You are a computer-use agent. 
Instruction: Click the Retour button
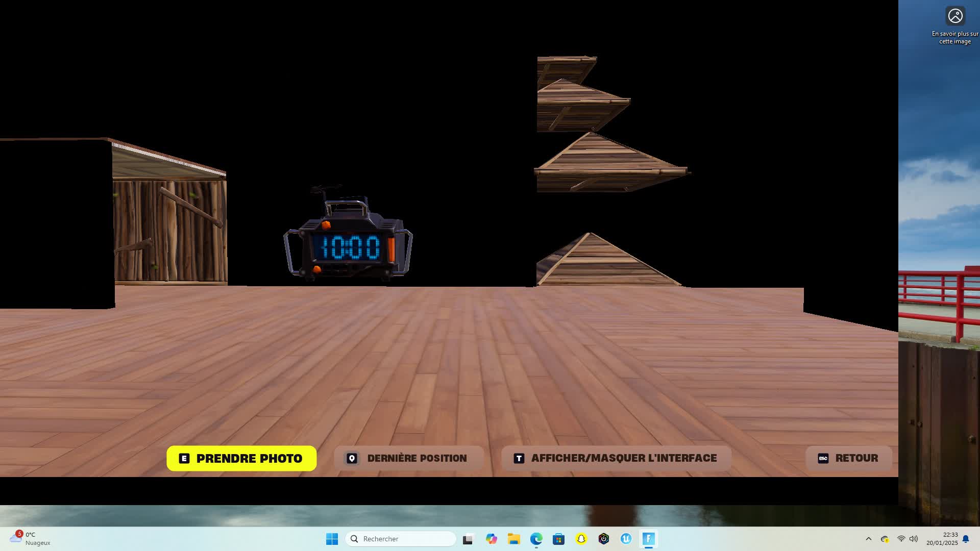coord(848,458)
